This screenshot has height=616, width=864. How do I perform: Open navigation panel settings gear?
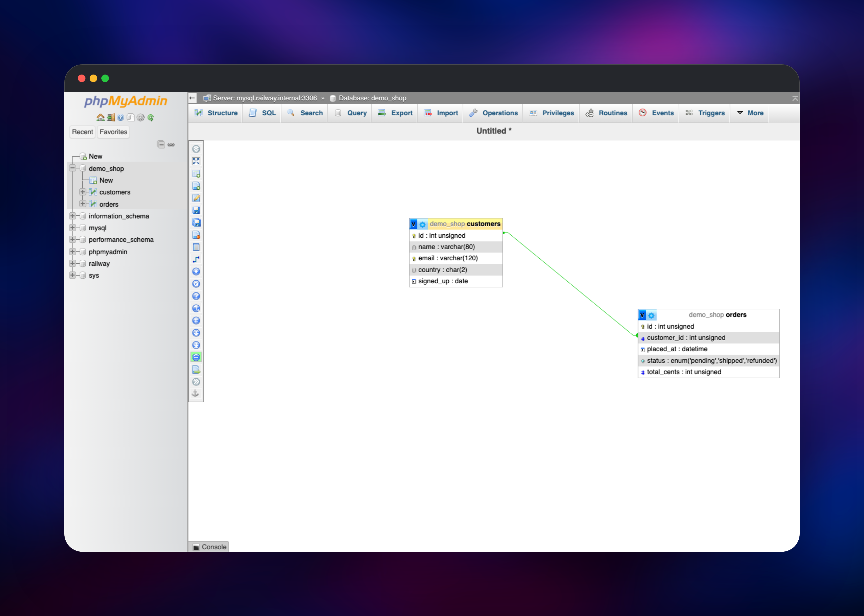click(x=141, y=118)
